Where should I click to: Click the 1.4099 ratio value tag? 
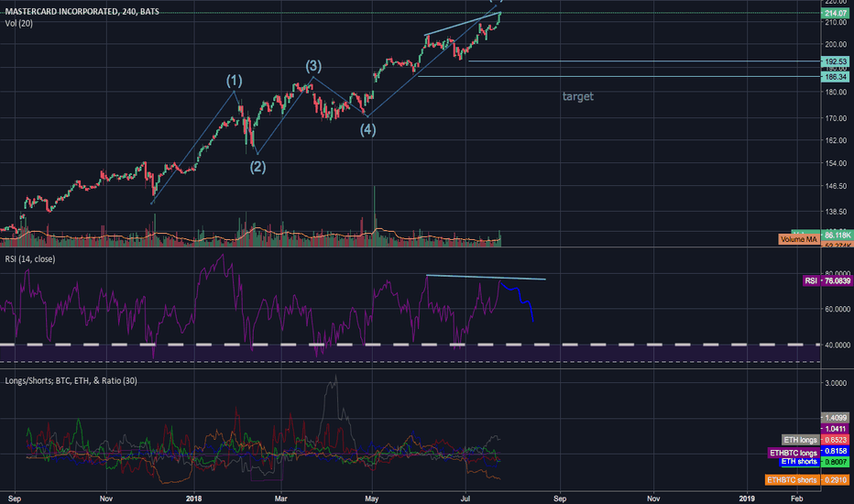835,418
